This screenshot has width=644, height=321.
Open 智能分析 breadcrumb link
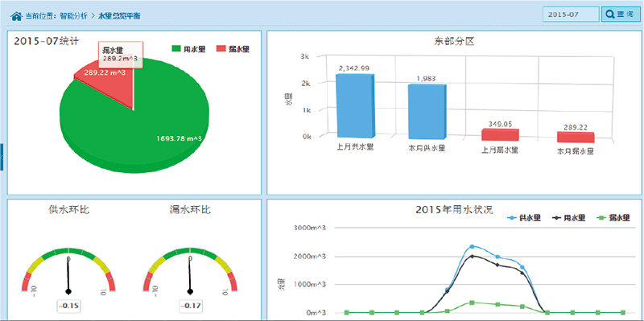click(73, 16)
